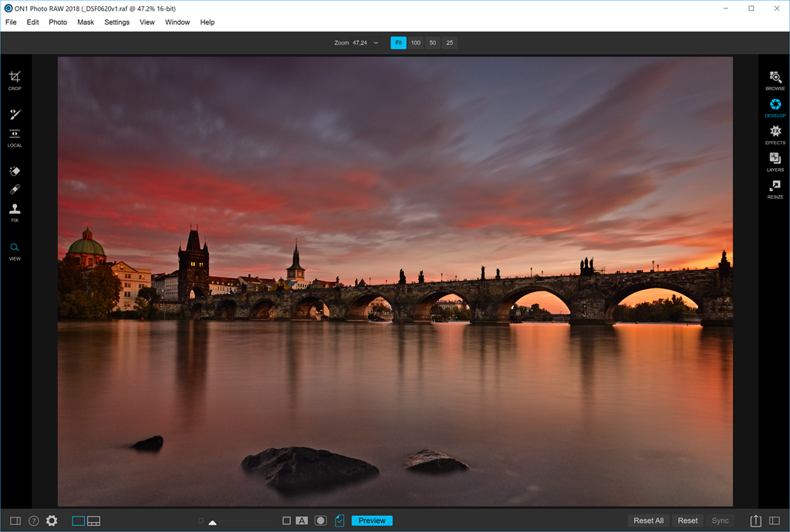Choose the Clone Stamp tool
Screen dimensions: 790x532
tap(15, 210)
